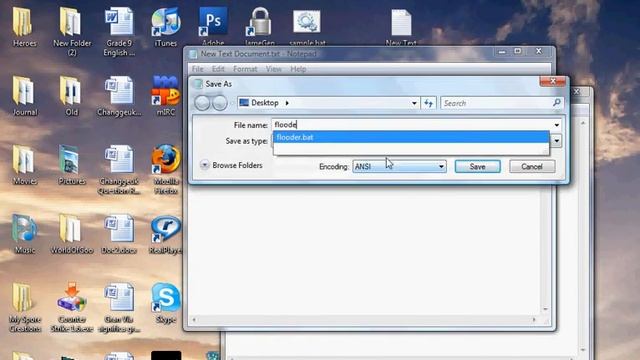Open the Notepad Edit menu
The image size is (640, 360).
tap(218, 69)
